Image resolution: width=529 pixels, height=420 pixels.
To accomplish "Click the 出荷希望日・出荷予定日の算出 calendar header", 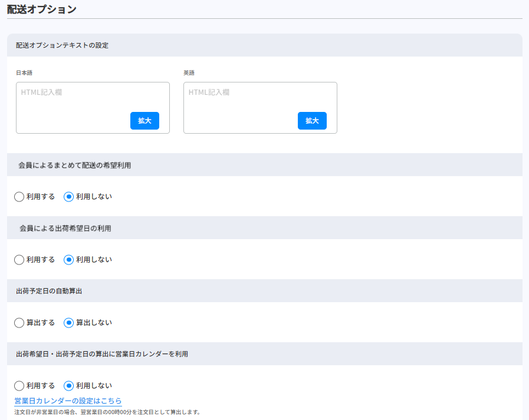I will 101,354.
